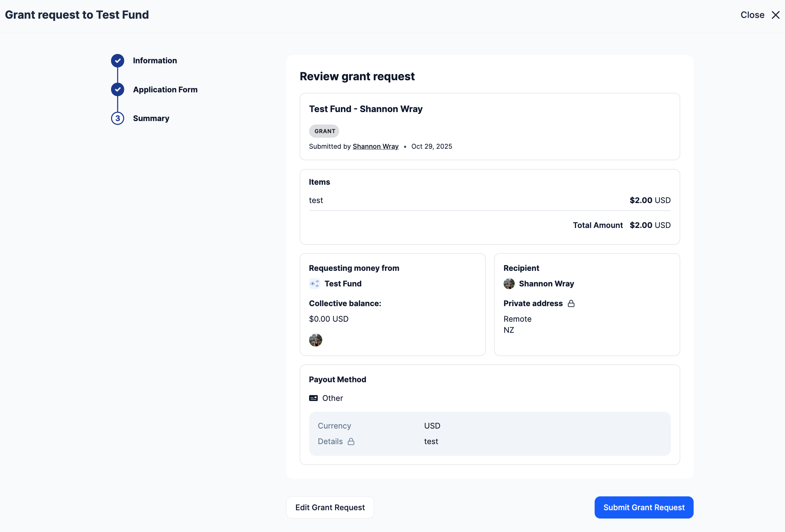The height and width of the screenshot is (532, 785).
Task: Click the lock icon next to Details
Action: [x=351, y=441]
